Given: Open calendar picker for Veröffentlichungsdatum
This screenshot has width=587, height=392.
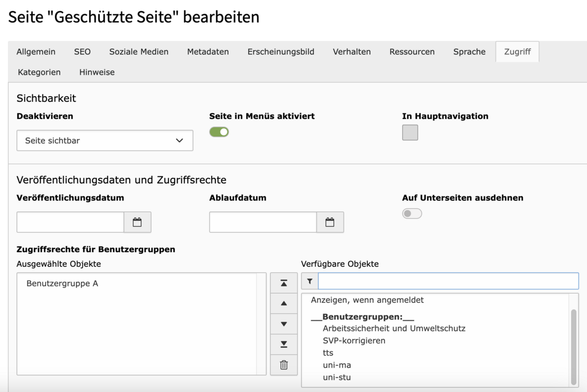Looking at the screenshot, I should click(x=137, y=222).
